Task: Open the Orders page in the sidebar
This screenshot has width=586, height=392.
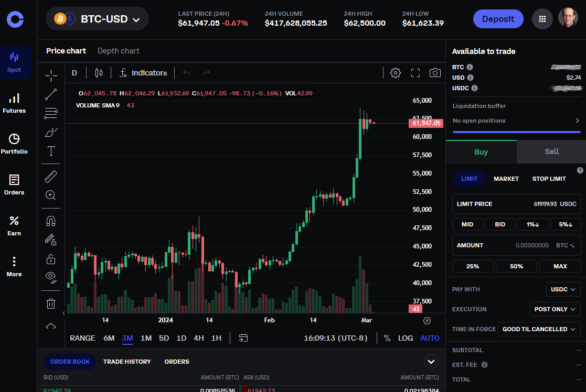Action: coord(14,185)
